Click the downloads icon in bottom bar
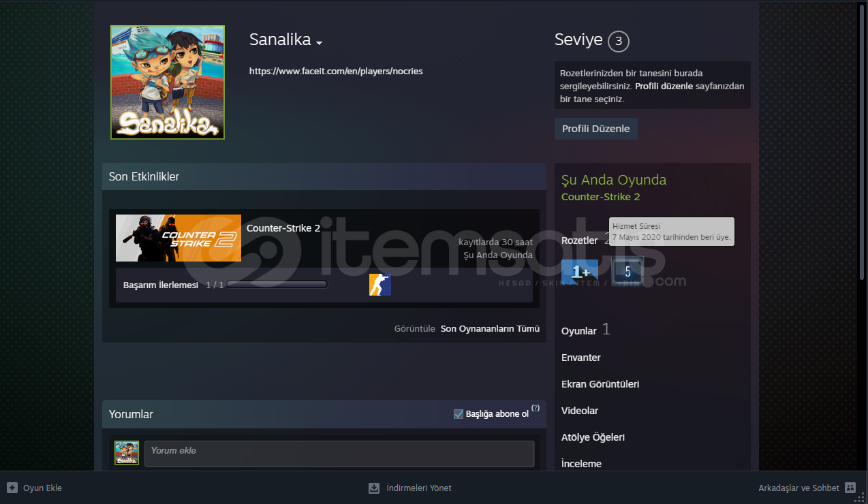Screen dimensions: 868x504 [x=374, y=488]
